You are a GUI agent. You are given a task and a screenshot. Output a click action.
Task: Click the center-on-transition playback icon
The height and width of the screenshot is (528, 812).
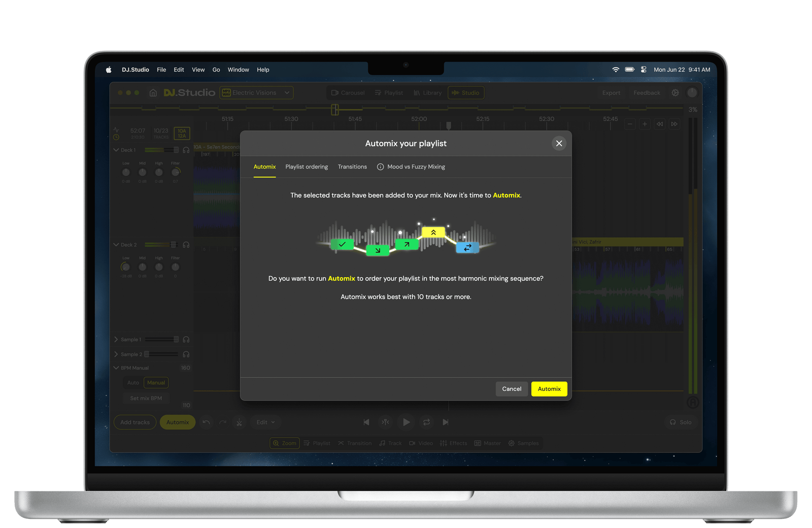coord(386,422)
